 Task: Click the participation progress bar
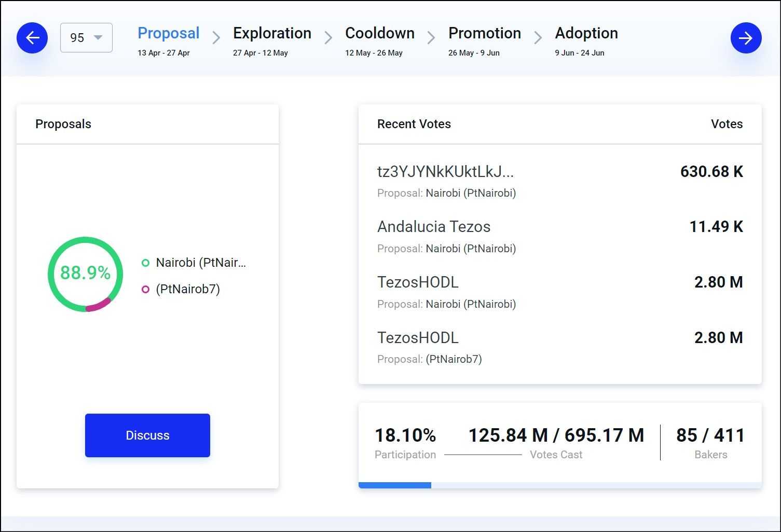click(559, 485)
